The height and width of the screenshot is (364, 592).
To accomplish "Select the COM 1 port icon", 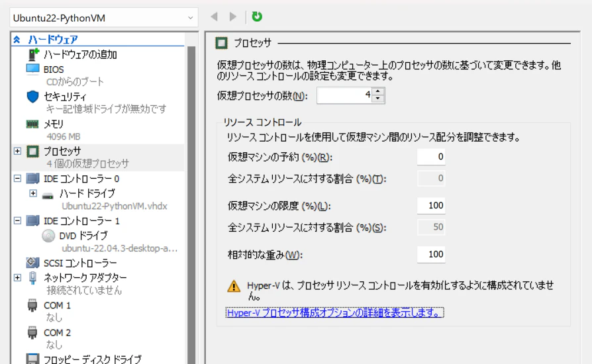I will click(32, 305).
